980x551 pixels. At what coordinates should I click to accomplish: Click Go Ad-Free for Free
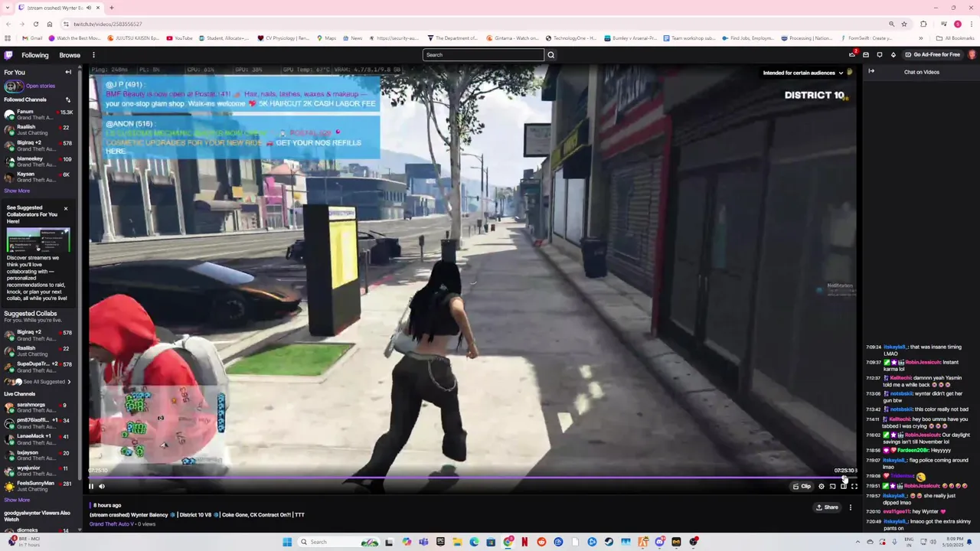(x=933, y=55)
